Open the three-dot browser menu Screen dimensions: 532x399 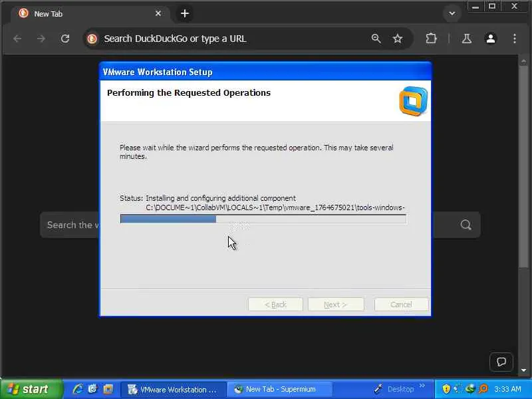coord(515,39)
